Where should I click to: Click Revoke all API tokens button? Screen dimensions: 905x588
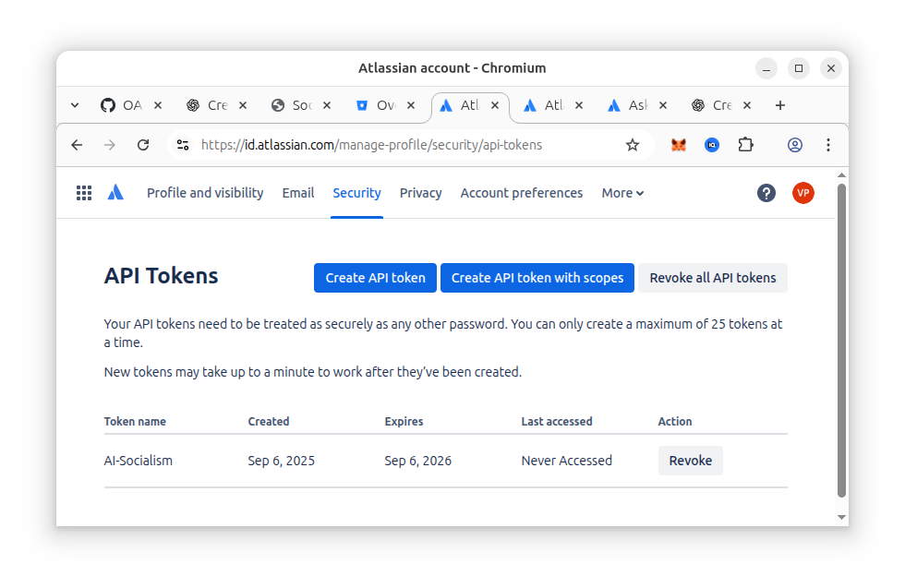(713, 278)
